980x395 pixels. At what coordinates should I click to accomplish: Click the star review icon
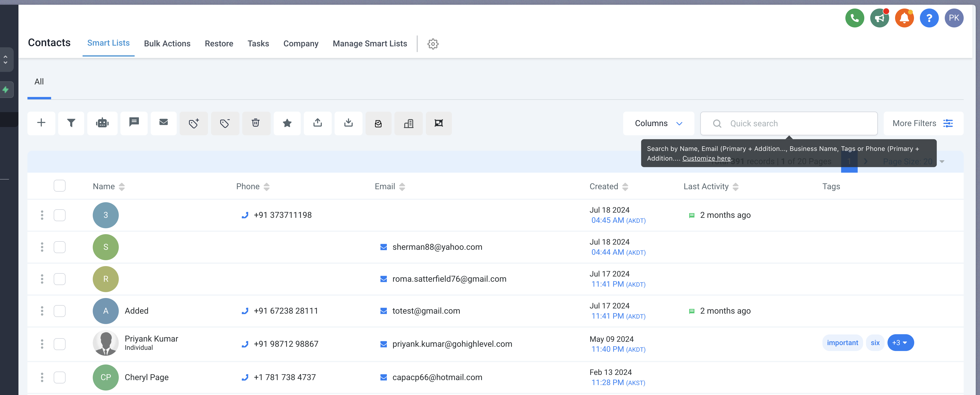[x=287, y=123]
